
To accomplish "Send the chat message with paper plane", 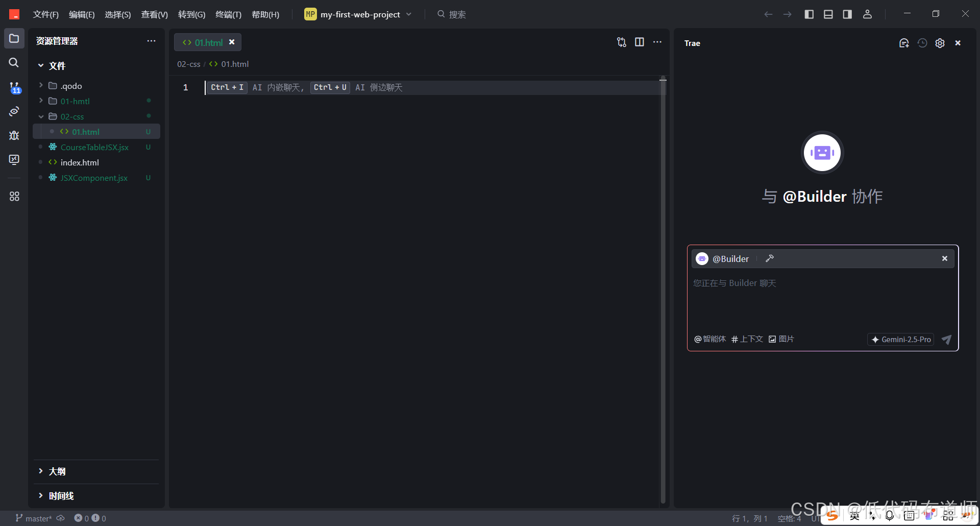I will click(x=946, y=340).
